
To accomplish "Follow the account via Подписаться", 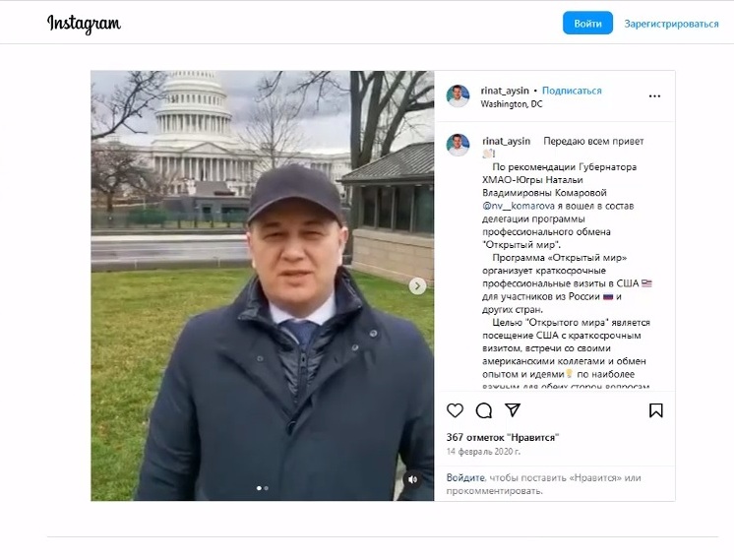I will [572, 91].
